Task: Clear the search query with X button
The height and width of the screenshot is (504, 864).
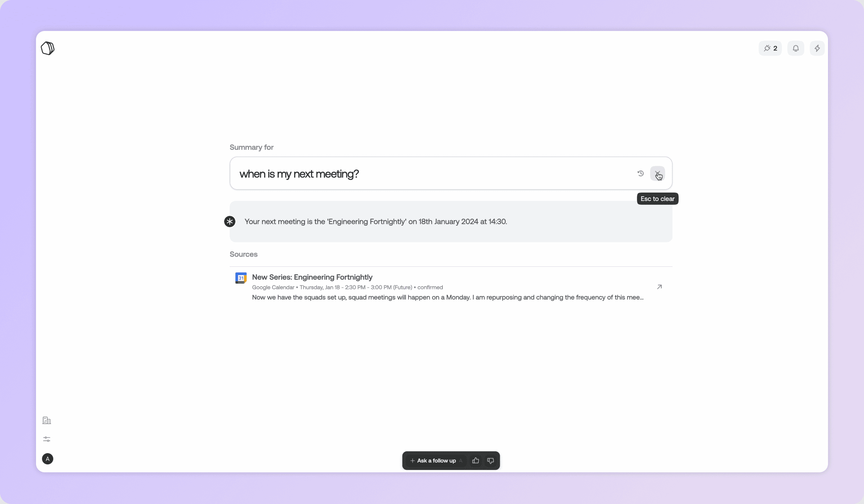Action: (657, 174)
